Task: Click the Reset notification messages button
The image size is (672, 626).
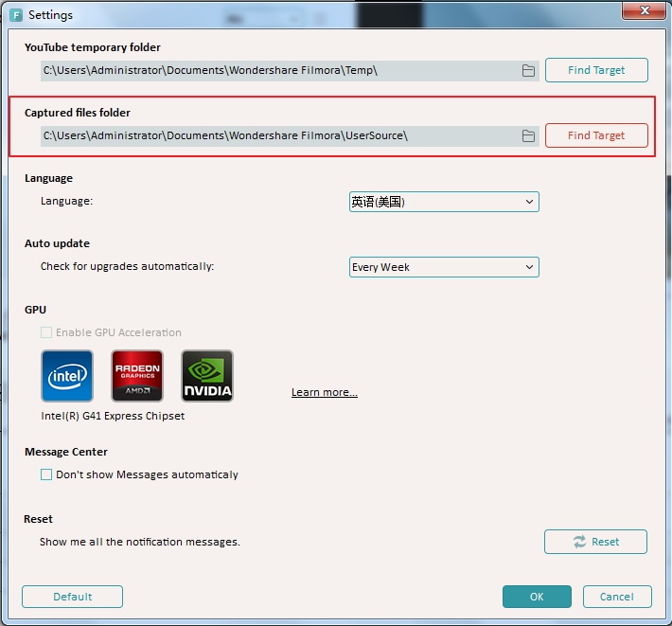Action: pos(595,542)
